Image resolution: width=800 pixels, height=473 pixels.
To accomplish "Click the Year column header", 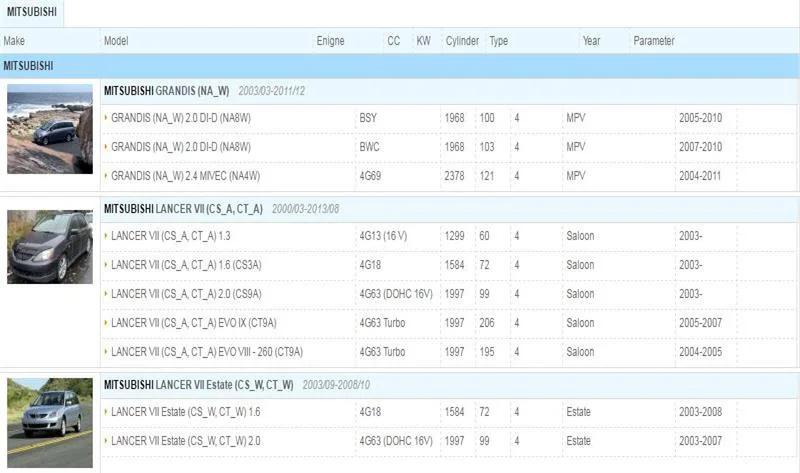I will tap(591, 41).
